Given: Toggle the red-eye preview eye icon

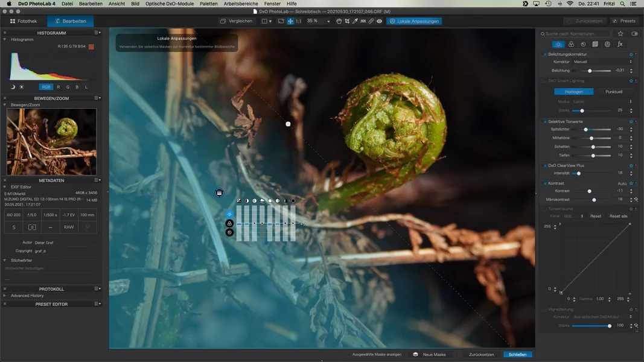Looking at the screenshot, I should tap(380, 21).
